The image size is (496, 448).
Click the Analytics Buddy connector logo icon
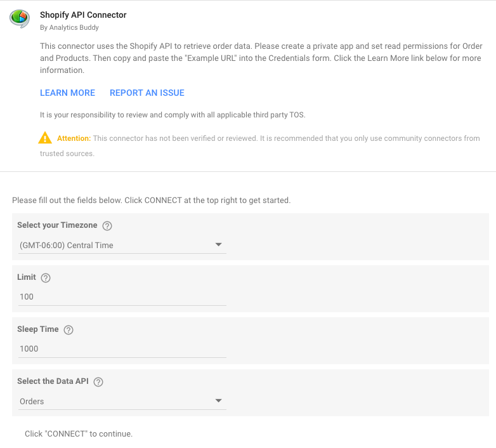[x=20, y=18]
